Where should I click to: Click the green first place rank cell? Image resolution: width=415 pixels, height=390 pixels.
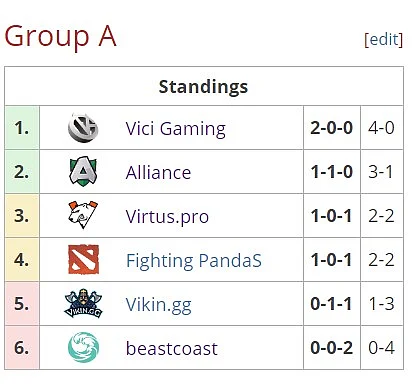coord(22,128)
